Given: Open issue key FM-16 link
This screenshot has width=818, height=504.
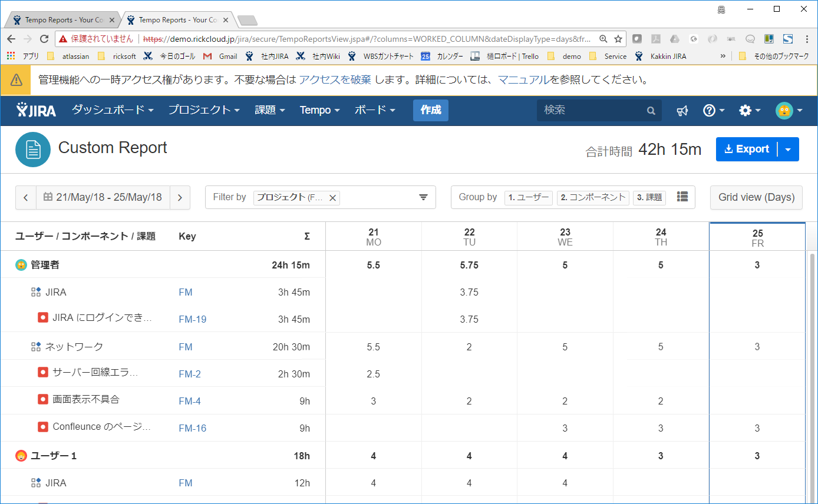Looking at the screenshot, I should point(193,428).
